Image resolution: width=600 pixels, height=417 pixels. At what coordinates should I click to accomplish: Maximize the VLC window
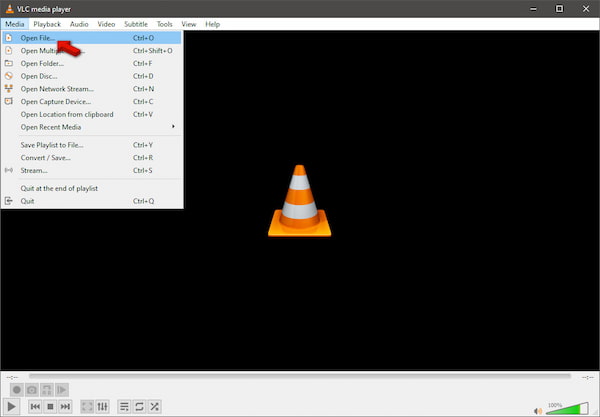pyautogui.click(x=559, y=9)
